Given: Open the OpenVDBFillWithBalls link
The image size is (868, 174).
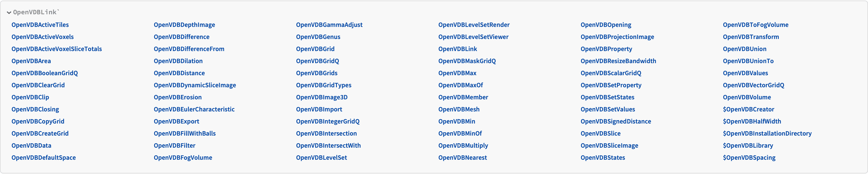Looking at the screenshot, I should [185, 133].
